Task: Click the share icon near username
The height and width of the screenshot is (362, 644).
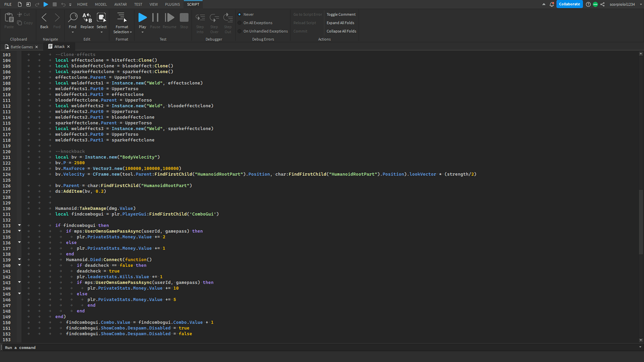Action: pyautogui.click(x=602, y=4)
